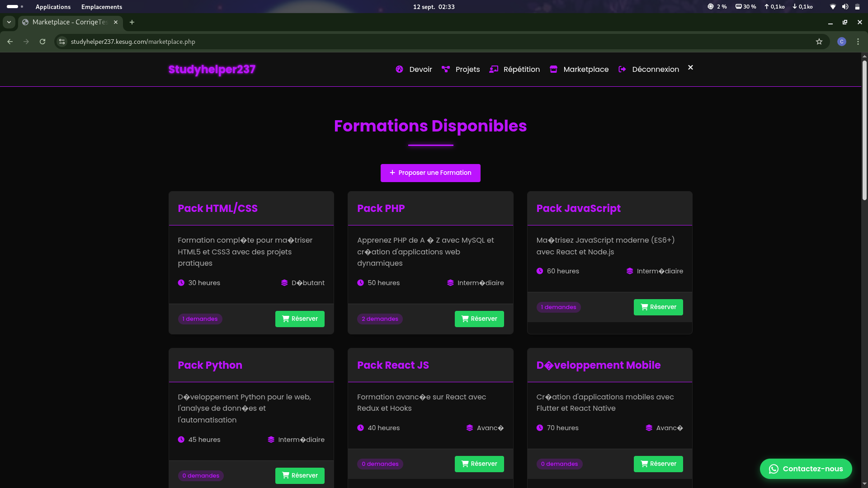This screenshot has width=868, height=488.
Task: Reload the page with the refresh icon
Action: pyautogui.click(x=42, y=41)
